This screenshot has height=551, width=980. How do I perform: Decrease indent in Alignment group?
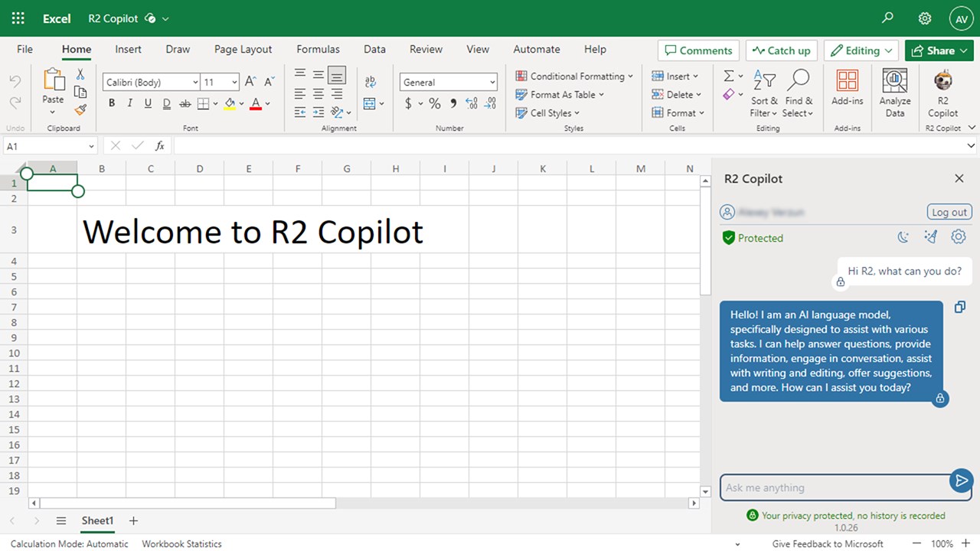point(299,112)
